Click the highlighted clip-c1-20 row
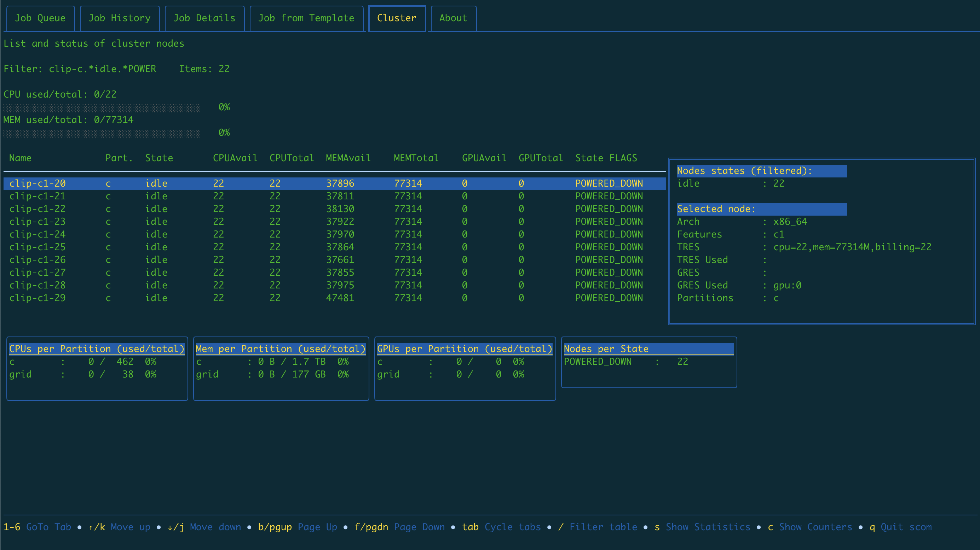Viewport: 980px width, 550px height. [37, 183]
